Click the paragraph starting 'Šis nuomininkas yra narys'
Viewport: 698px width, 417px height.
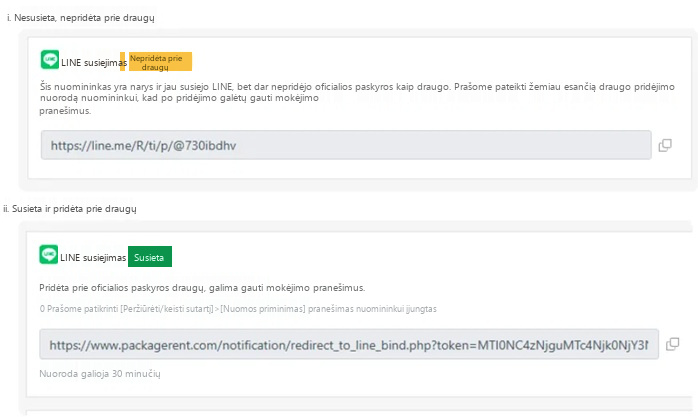tap(357, 98)
